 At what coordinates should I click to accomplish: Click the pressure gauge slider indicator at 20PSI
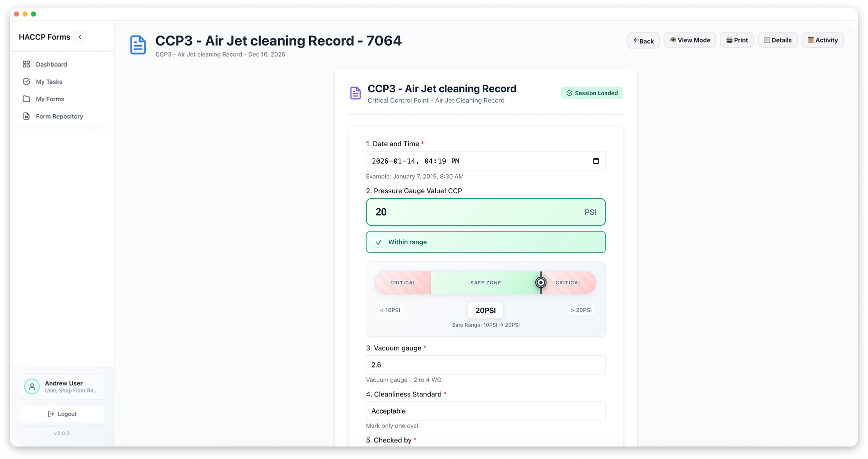click(541, 282)
